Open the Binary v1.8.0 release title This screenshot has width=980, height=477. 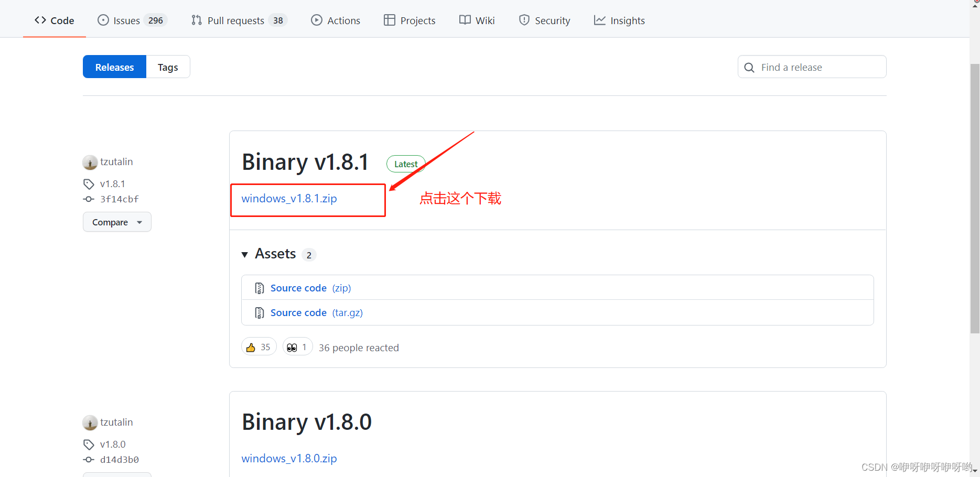click(307, 422)
